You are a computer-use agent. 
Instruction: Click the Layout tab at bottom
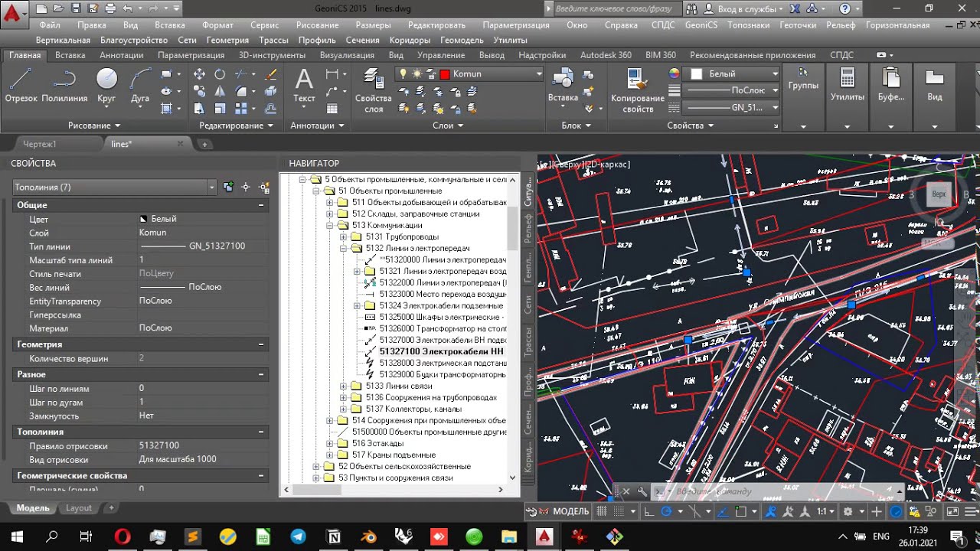click(78, 508)
